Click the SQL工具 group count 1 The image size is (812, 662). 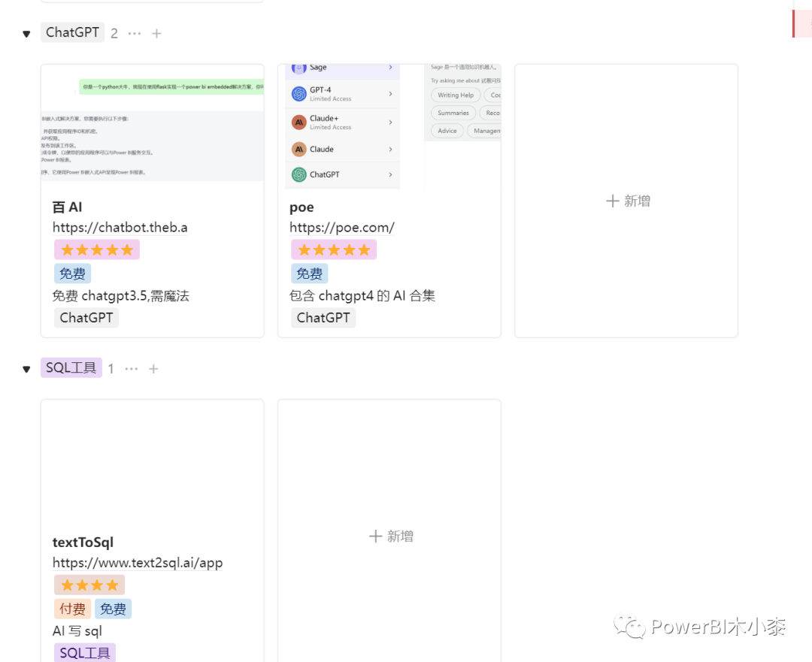(x=111, y=368)
